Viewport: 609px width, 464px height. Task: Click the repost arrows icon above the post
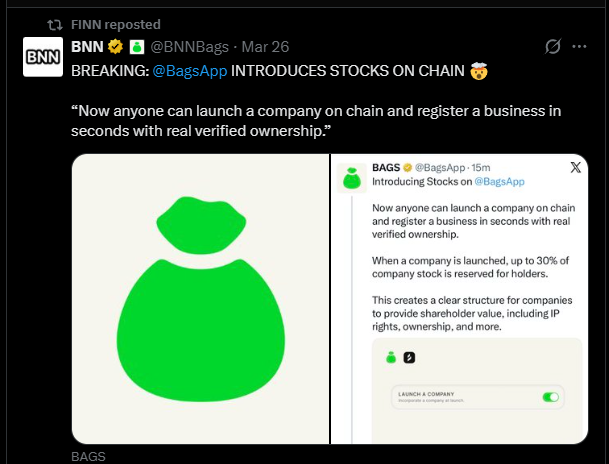tap(56, 24)
